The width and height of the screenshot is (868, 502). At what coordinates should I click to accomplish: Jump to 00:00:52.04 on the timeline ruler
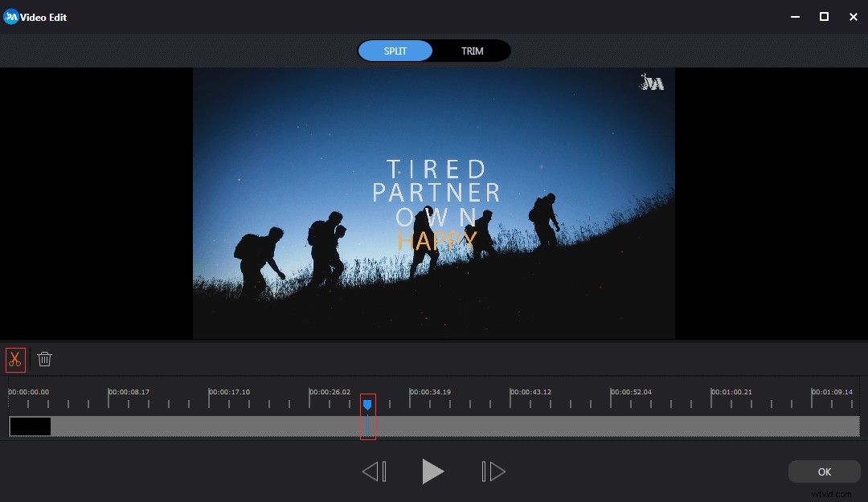coord(631,393)
